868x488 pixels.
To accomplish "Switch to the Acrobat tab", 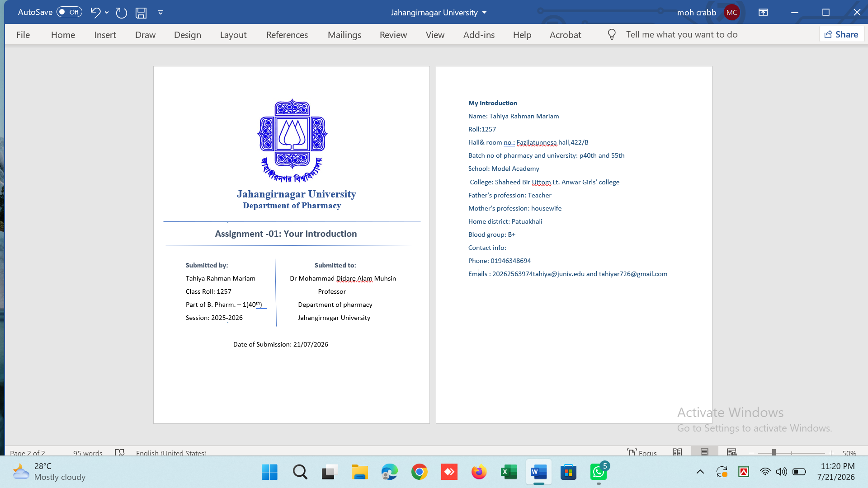I will point(565,35).
